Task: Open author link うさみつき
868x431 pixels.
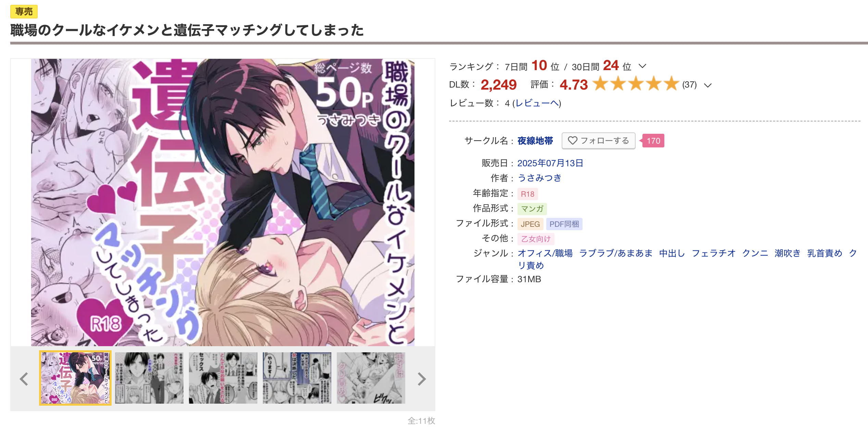Action: [539, 178]
